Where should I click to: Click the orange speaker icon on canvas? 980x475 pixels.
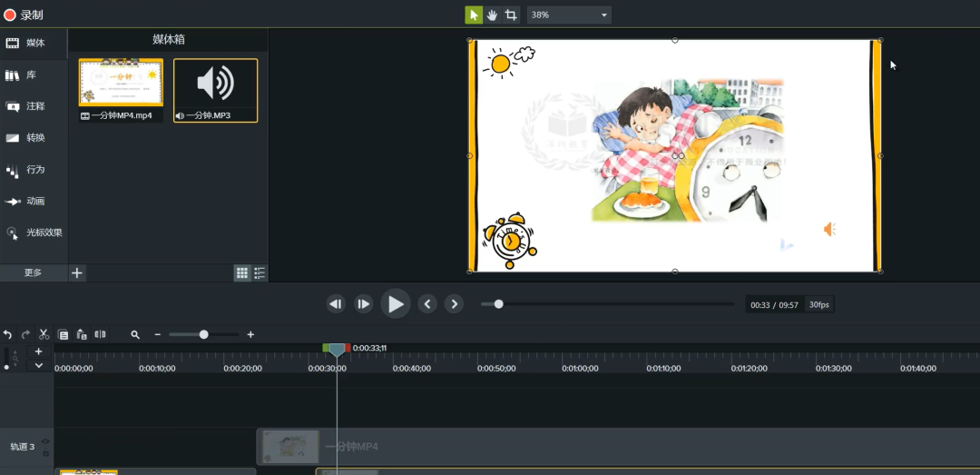[829, 230]
